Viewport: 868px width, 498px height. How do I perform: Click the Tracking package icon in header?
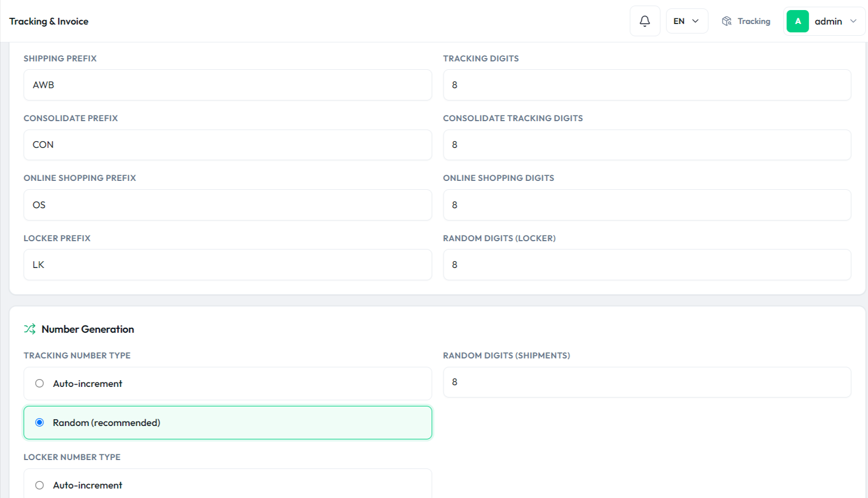pos(726,21)
